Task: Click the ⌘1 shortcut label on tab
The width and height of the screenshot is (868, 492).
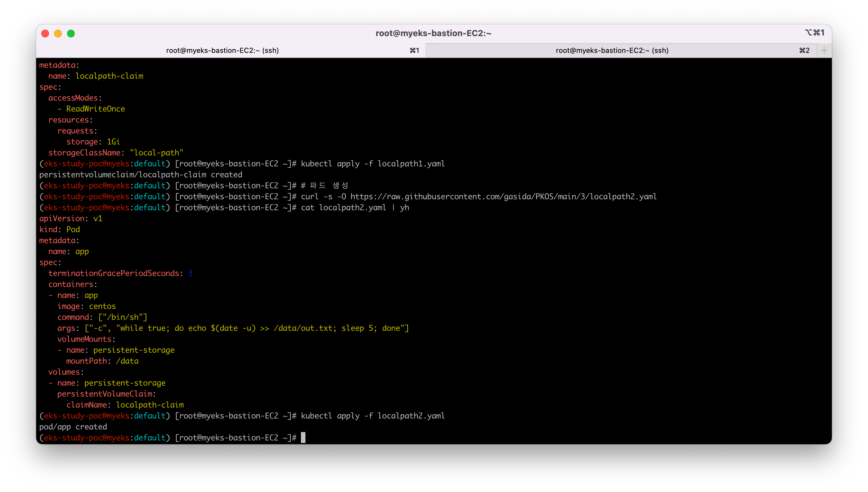Action: tap(414, 50)
